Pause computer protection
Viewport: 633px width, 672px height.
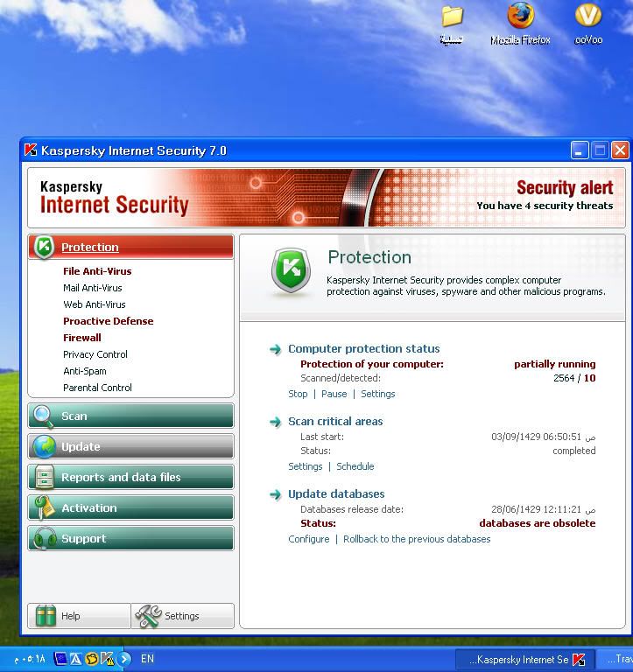334,394
